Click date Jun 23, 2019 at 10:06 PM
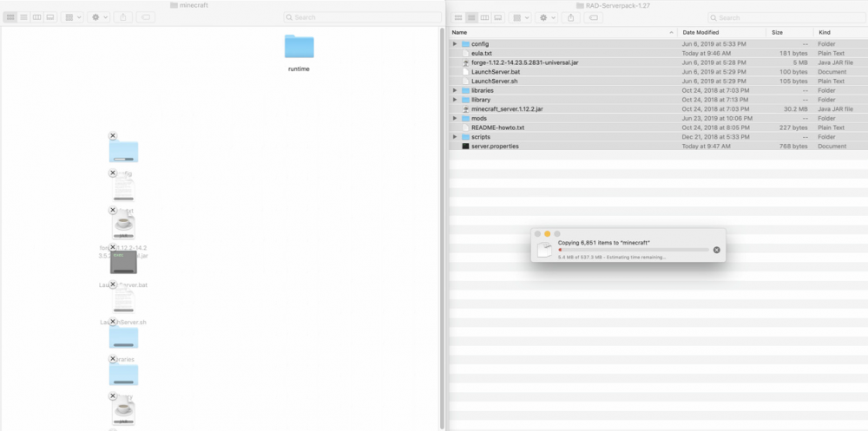The height and width of the screenshot is (431, 868). (717, 119)
